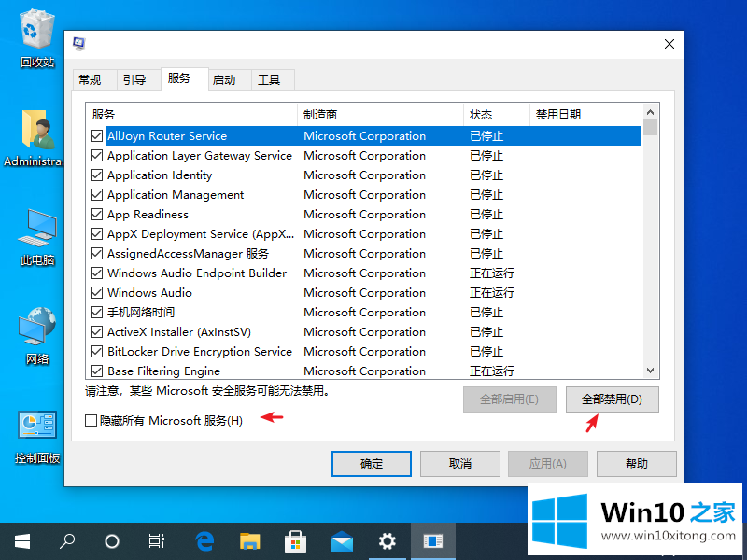The height and width of the screenshot is (560, 747).
Task: Sort by 服务 column header
Action: point(191,114)
